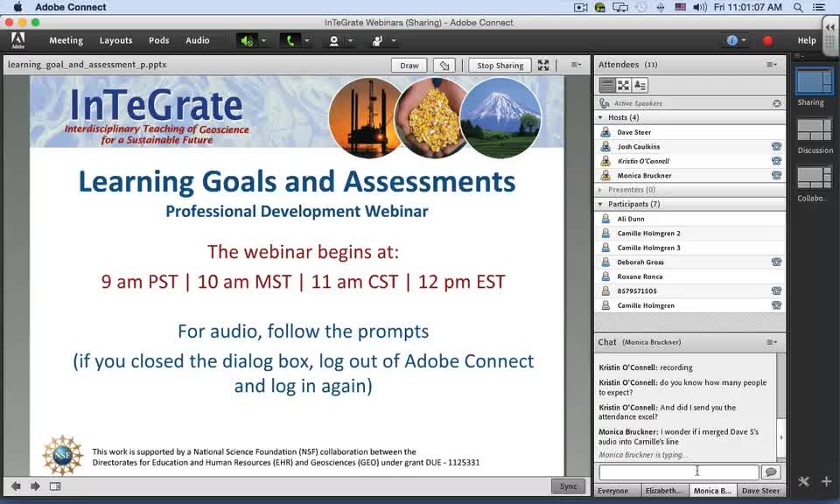This screenshot has width=840, height=504.
Task: Toggle the green speaker audio icon
Action: 247,40
